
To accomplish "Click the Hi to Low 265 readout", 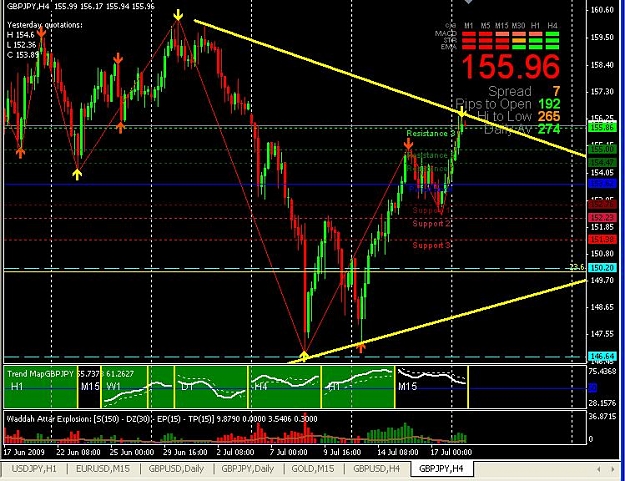I will [519, 117].
